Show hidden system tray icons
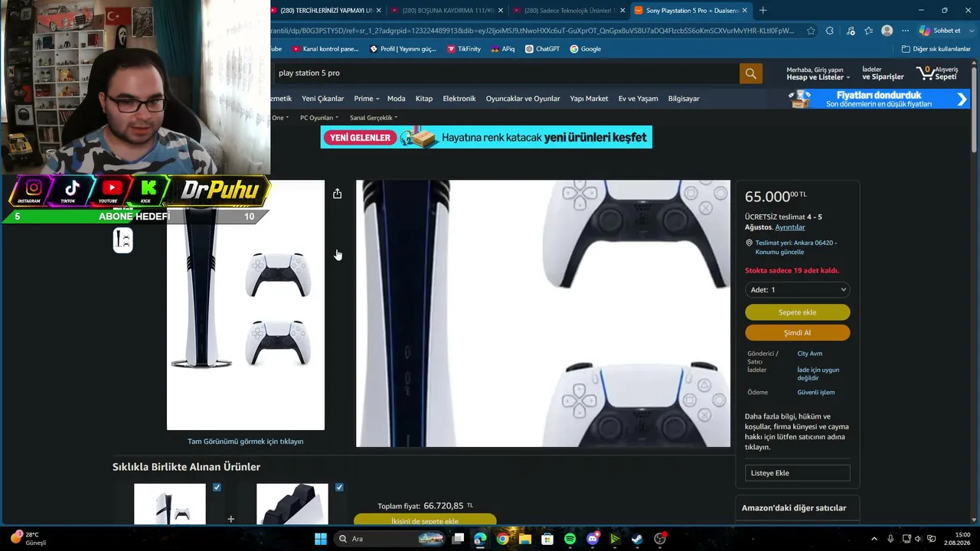This screenshot has height=551, width=980. [x=874, y=539]
